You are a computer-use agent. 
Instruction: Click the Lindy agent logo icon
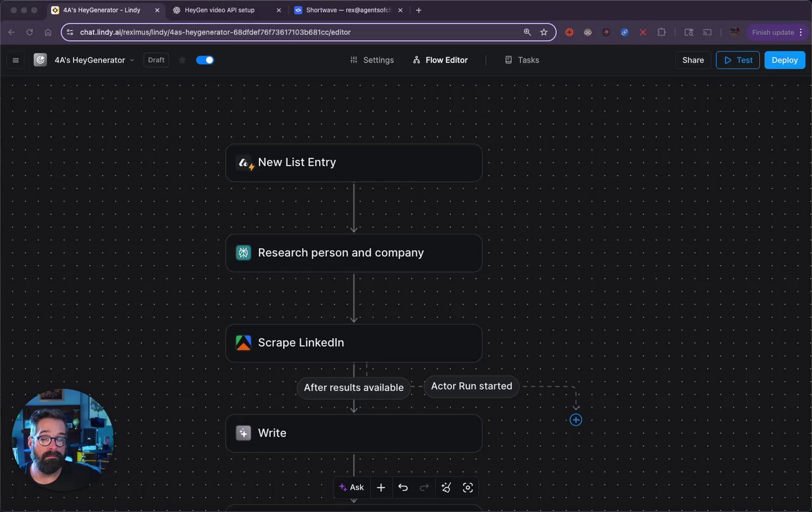41,60
